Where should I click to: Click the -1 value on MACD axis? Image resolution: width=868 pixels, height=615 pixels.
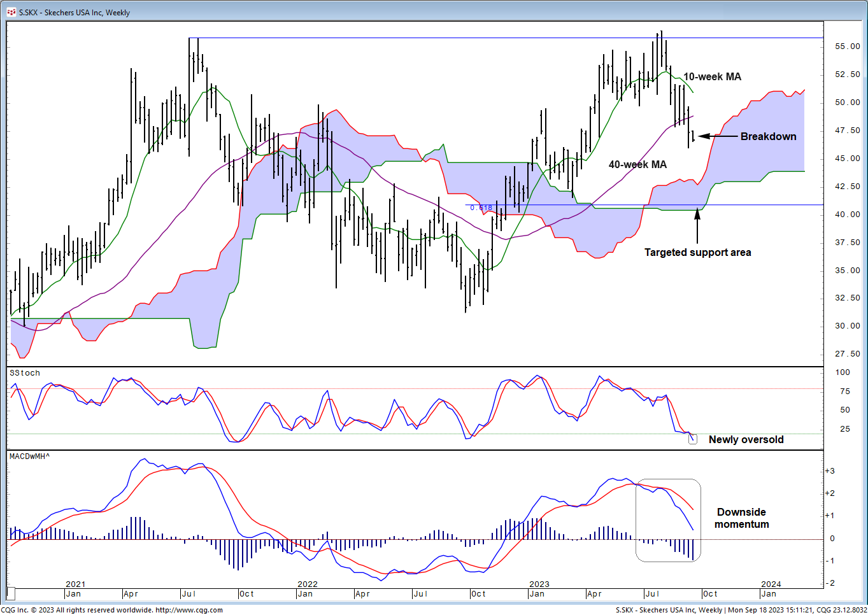pos(830,561)
